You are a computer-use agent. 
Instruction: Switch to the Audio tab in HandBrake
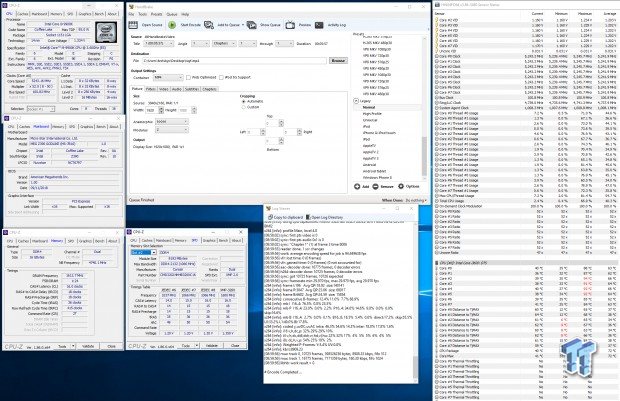pos(176,89)
